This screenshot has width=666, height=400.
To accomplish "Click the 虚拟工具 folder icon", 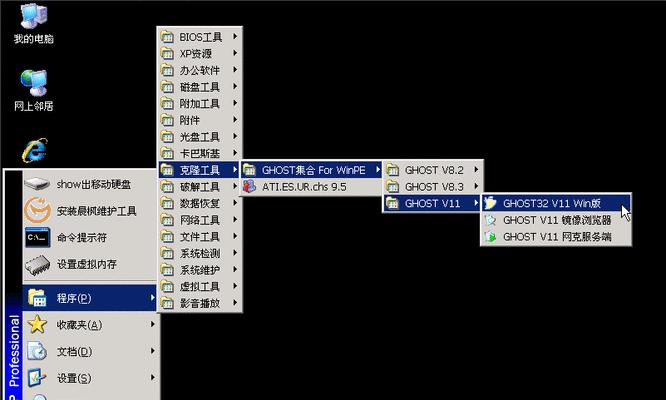I will 167,287.
